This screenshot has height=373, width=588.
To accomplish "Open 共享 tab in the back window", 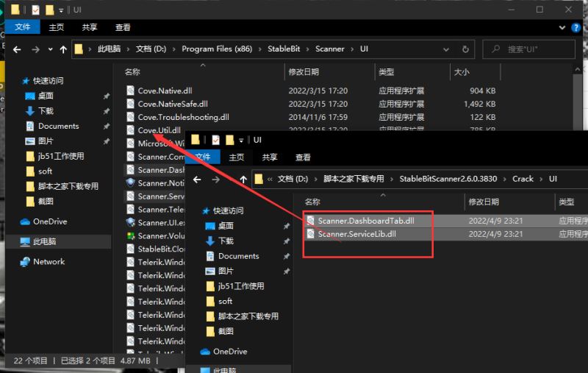I will click(89, 27).
